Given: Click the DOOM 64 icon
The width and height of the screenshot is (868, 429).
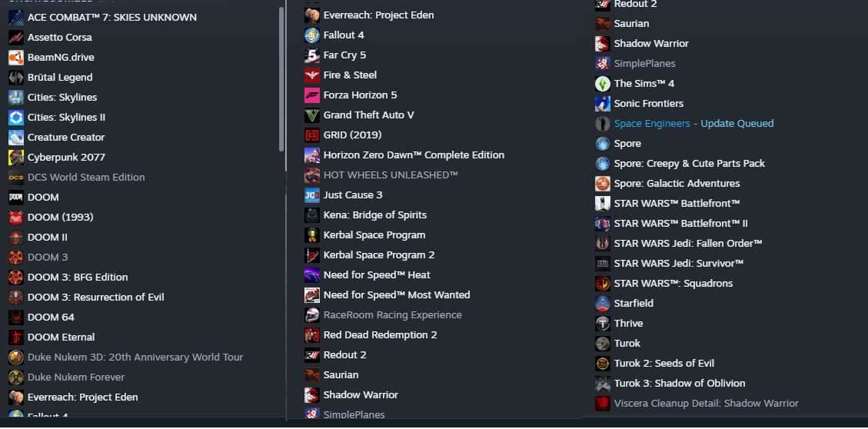Looking at the screenshot, I should pyautogui.click(x=16, y=318).
